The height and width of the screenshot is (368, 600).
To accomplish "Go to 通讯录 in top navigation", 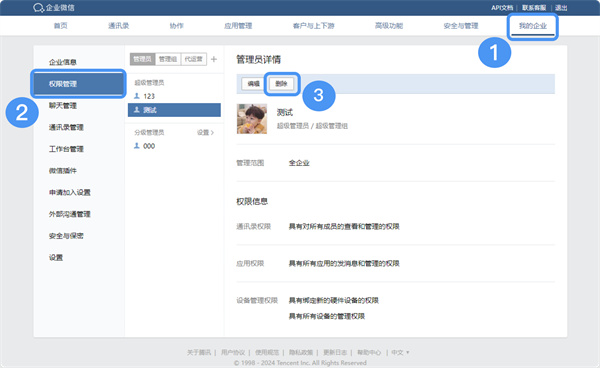I will click(119, 26).
